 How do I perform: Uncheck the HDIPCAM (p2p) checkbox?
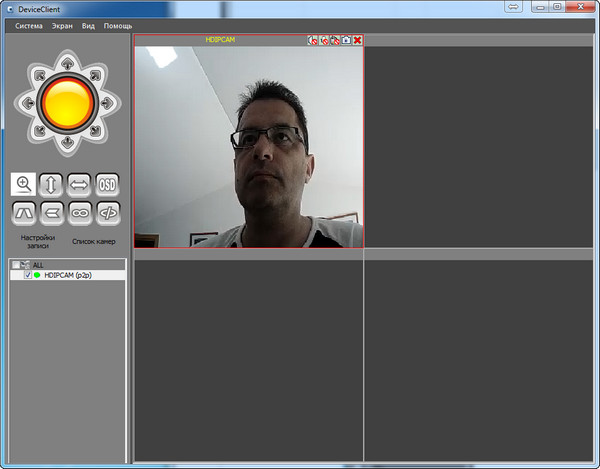pos(28,275)
